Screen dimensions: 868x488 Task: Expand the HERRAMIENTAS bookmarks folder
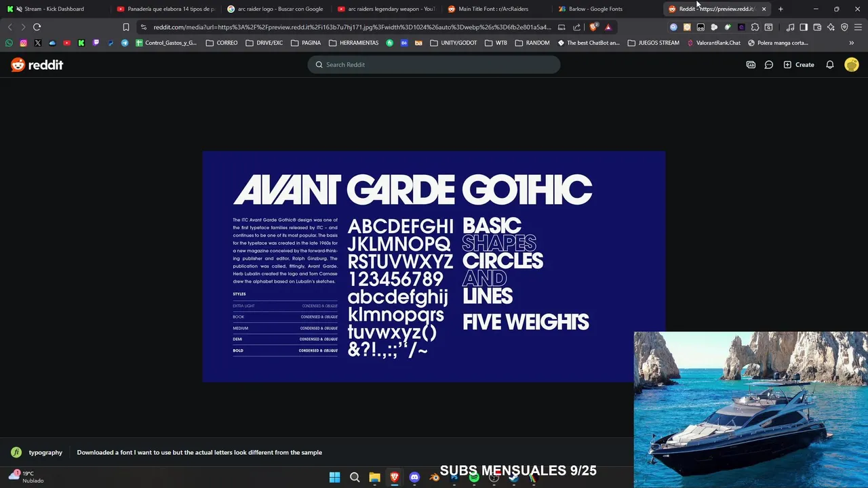click(x=354, y=43)
